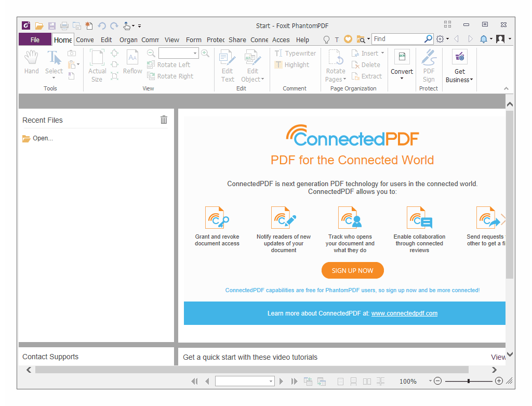Click the horizontal scrollbar right arrow
Image resolution: width=532 pixels, height=406 pixels.
[x=495, y=370]
